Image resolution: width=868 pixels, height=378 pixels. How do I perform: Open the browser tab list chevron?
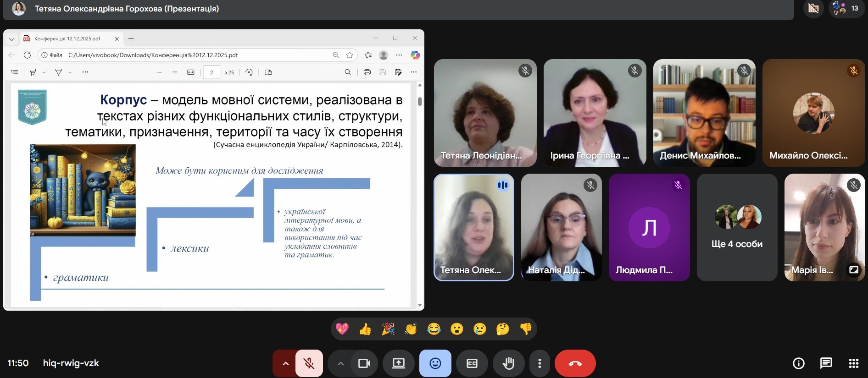click(12, 39)
